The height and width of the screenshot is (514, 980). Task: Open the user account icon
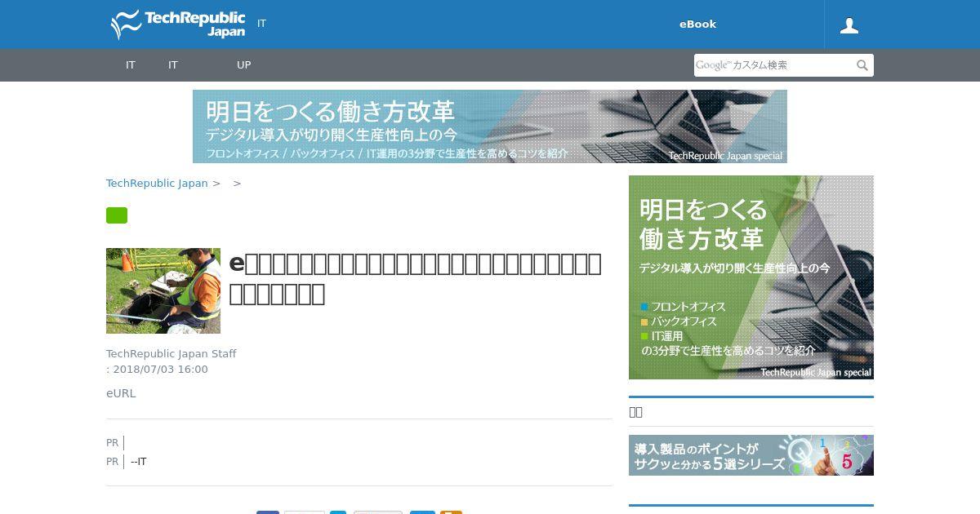849,25
